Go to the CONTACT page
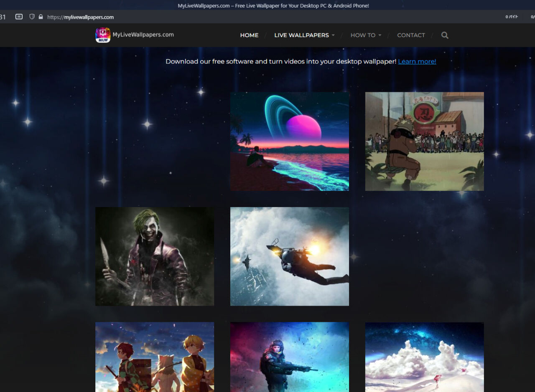535x392 pixels. coord(411,35)
